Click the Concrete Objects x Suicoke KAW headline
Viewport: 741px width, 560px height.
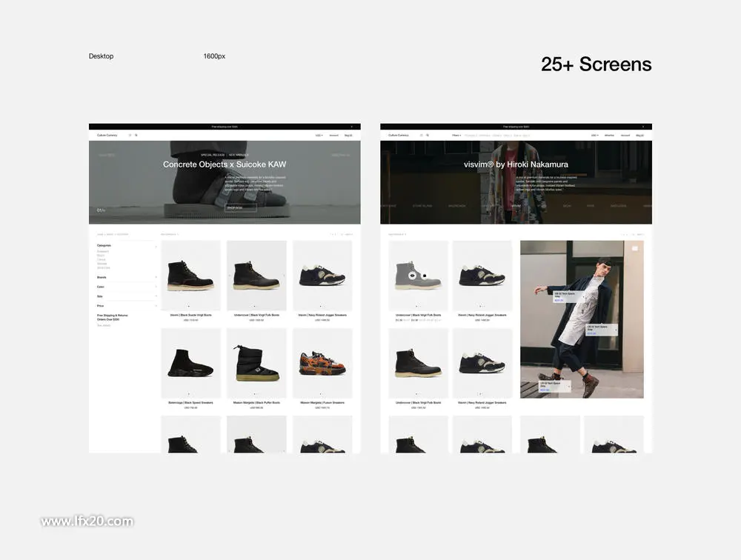(x=225, y=164)
